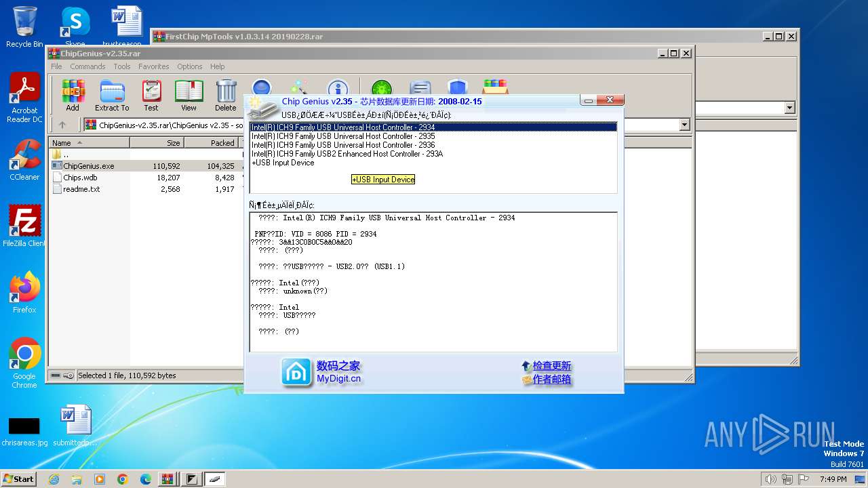Open Acrobat Reader DC desktop icon
Screen dimensions: 868x488
click(x=24, y=98)
